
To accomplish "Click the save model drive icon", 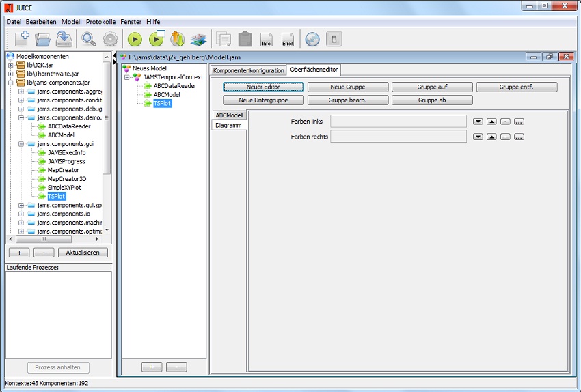I will click(x=65, y=39).
